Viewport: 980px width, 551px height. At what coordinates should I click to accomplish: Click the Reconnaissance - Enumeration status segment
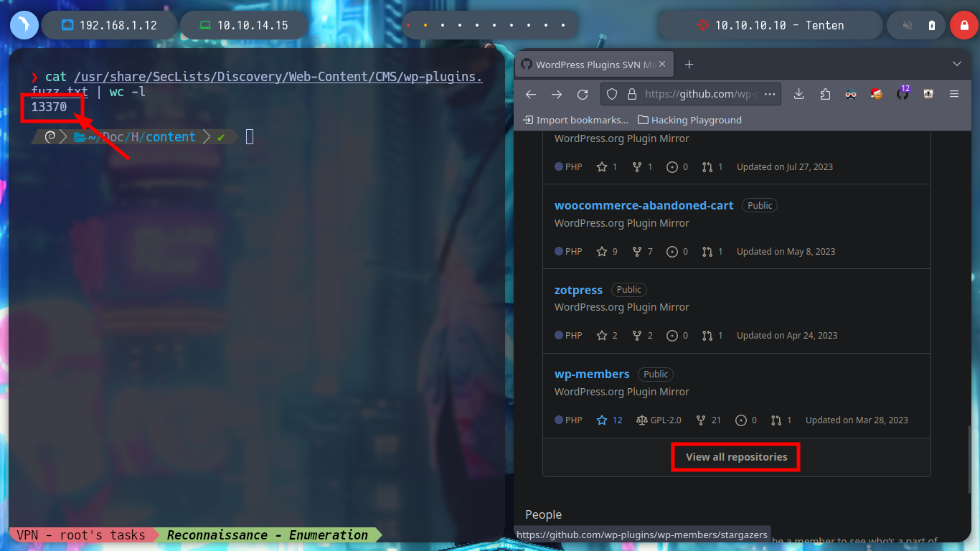tap(267, 534)
